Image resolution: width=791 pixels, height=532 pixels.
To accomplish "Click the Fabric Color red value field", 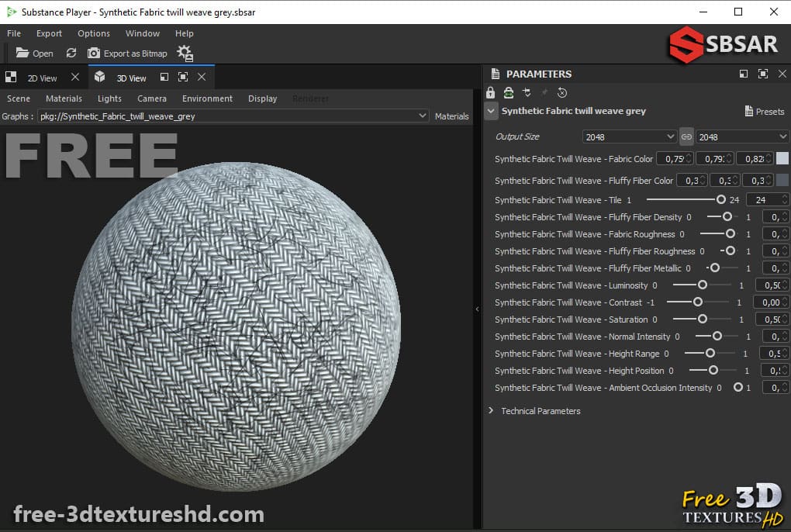I will tap(675, 158).
